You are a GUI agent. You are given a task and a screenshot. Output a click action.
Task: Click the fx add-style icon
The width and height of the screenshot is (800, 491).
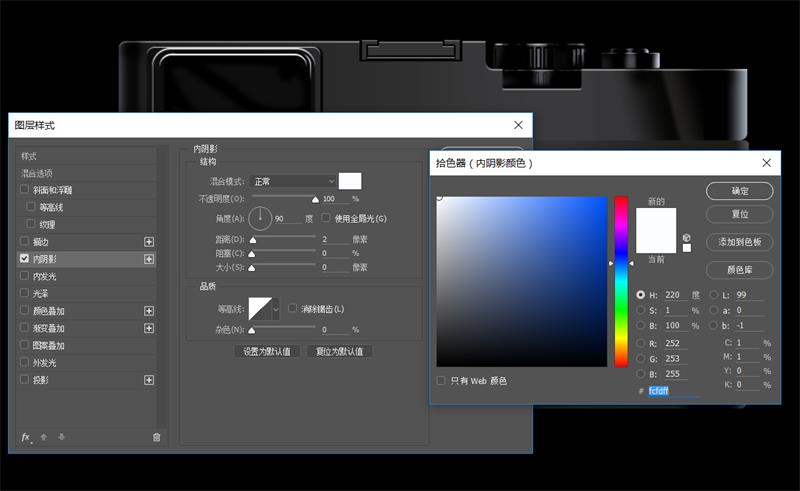tap(26, 437)
